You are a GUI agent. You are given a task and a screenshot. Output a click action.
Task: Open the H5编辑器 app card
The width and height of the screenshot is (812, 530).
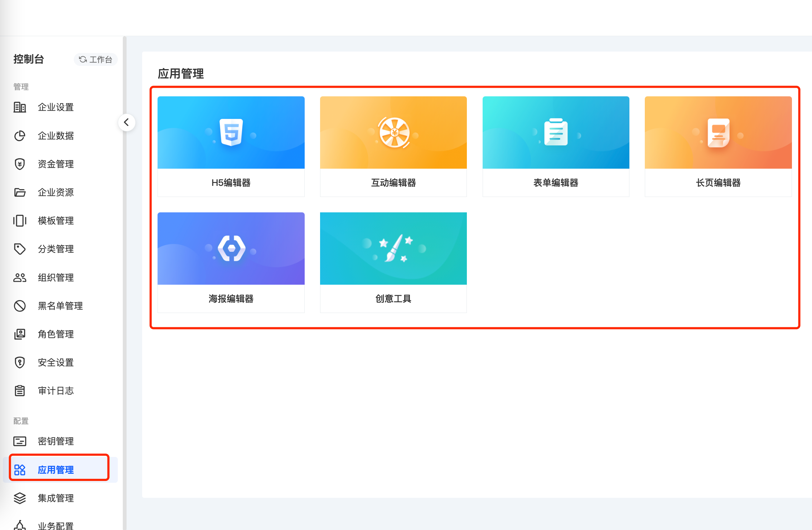coord(231,146)
